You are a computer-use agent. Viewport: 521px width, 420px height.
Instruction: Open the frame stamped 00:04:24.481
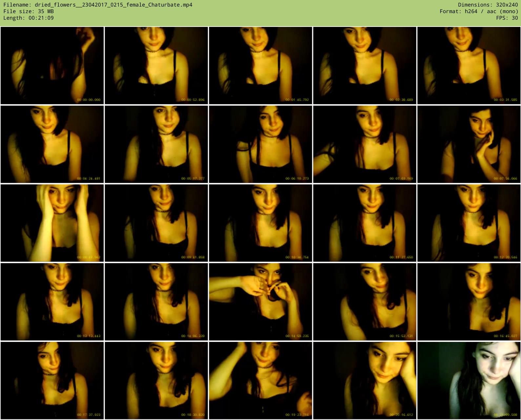click(52, 144)
